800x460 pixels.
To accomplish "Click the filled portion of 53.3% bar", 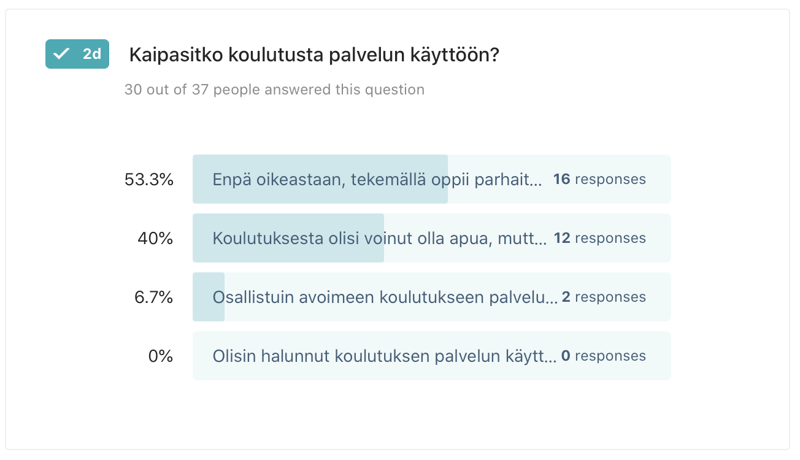I will point(320,179).
